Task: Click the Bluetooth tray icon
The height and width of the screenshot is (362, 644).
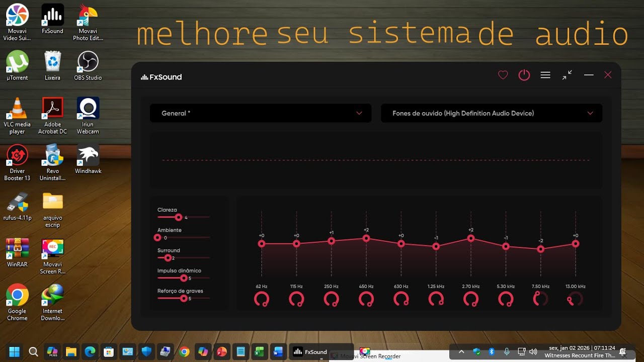Action: [492, 351]
